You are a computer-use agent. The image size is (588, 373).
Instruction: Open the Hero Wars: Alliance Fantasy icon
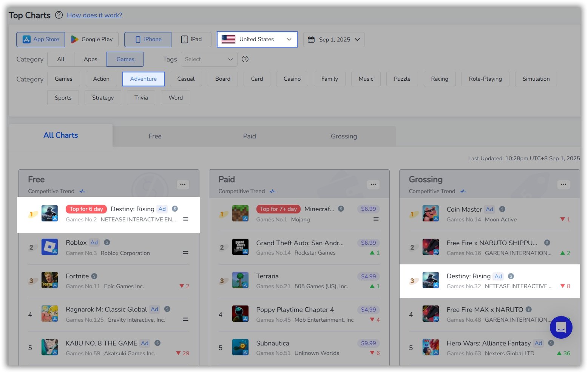431,347
